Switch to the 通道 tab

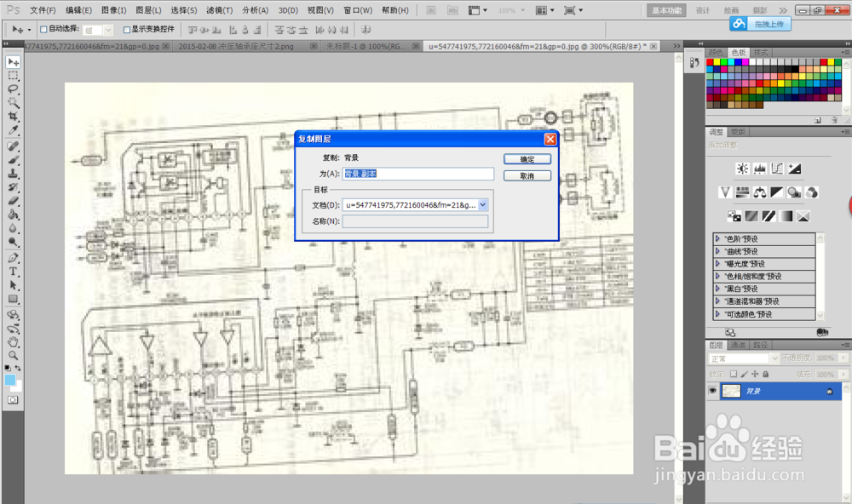click(737, 346)
